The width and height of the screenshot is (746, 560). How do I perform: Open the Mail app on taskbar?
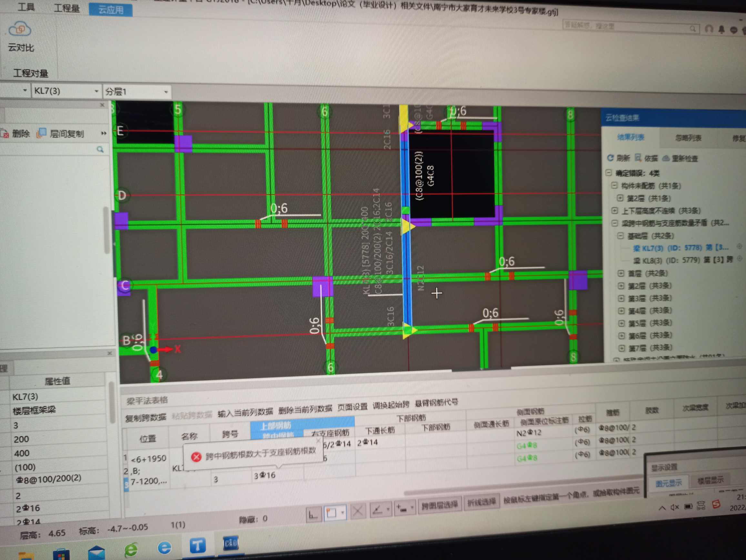click(96, 553)
